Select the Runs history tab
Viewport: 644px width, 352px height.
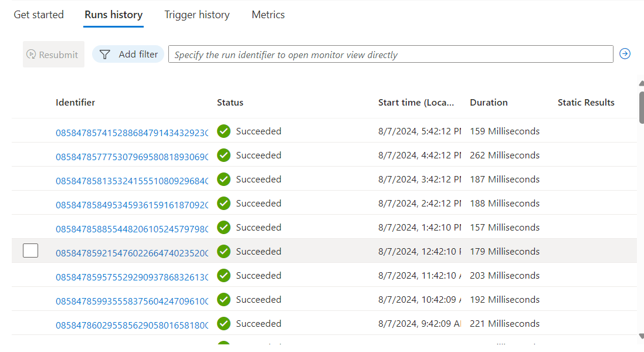click(113, 15)
